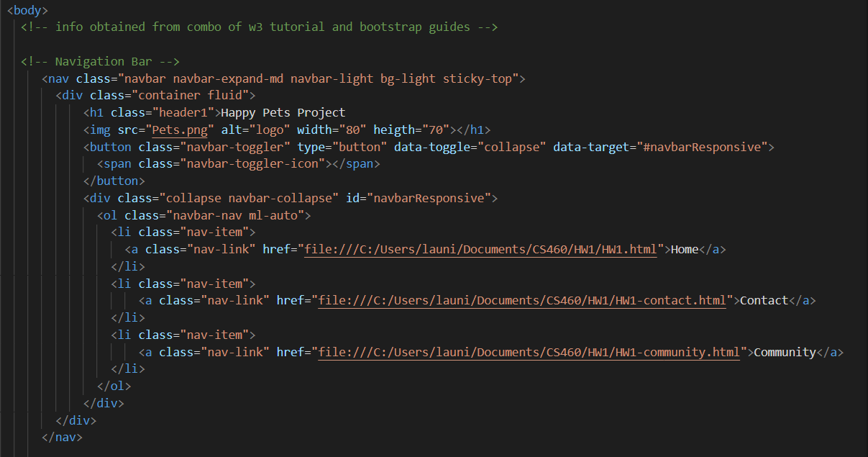Click the opening body tag
The height and width of the screenshot is (457, 868).
pos(27,10)
